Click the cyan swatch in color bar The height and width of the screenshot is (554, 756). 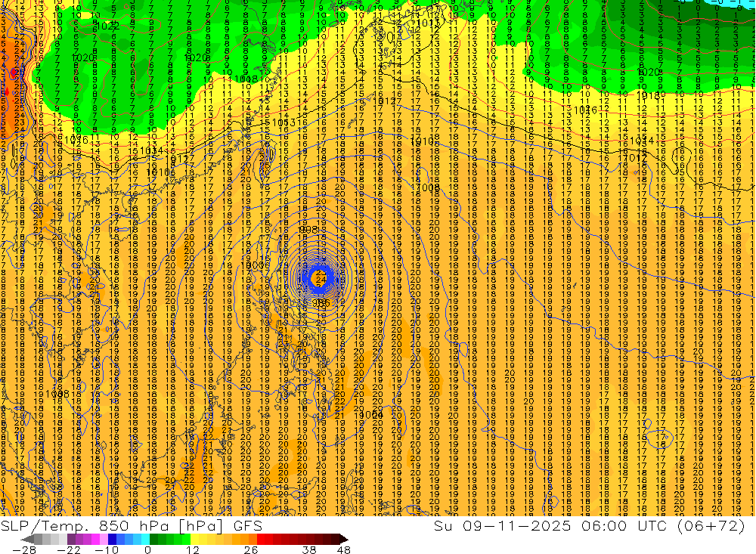pyautogui.click(x=145, y=540)
